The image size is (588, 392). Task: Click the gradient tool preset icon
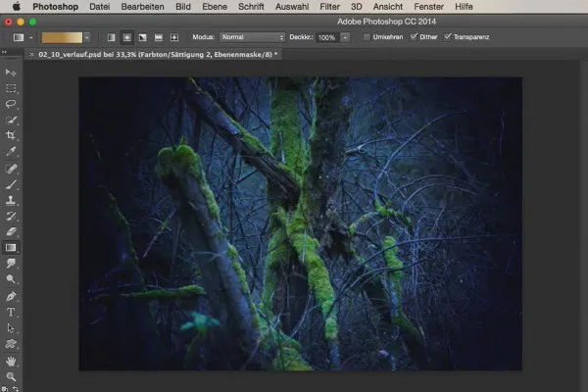19,37
